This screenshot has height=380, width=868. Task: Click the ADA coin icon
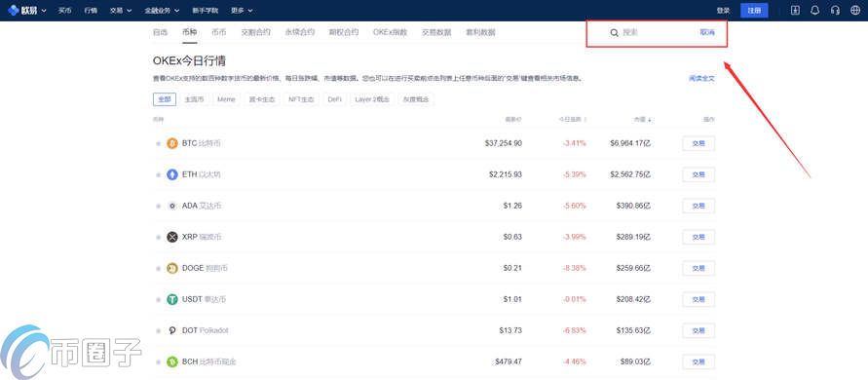tap(172, 206)
